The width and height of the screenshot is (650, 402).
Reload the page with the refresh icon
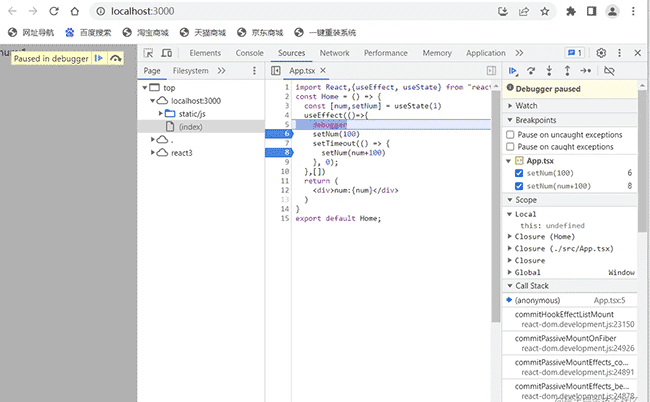(54, 11)
